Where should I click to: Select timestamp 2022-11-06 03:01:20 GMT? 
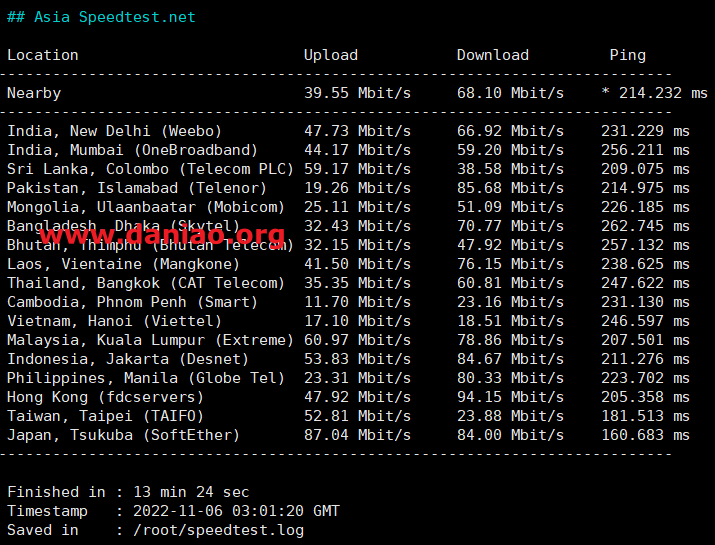tap(236, 511)
